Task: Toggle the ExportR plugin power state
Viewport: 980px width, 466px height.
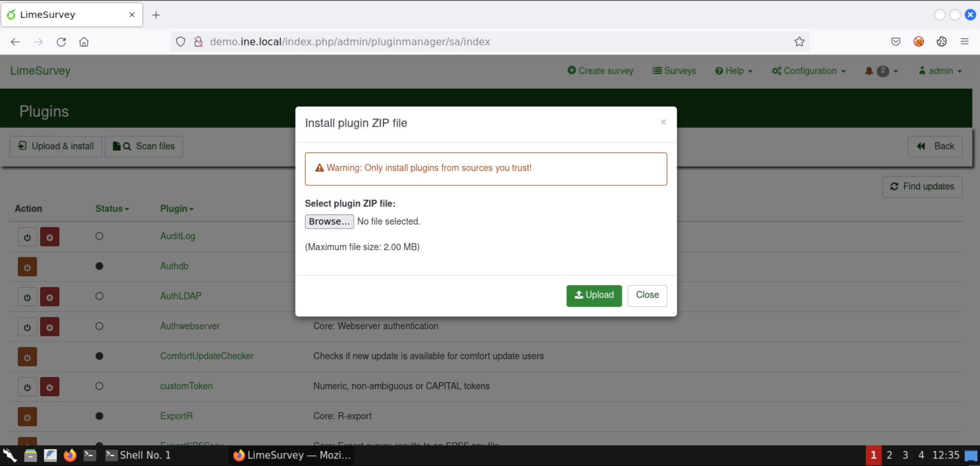Action: pyautogui.click(x=27, y=416)
